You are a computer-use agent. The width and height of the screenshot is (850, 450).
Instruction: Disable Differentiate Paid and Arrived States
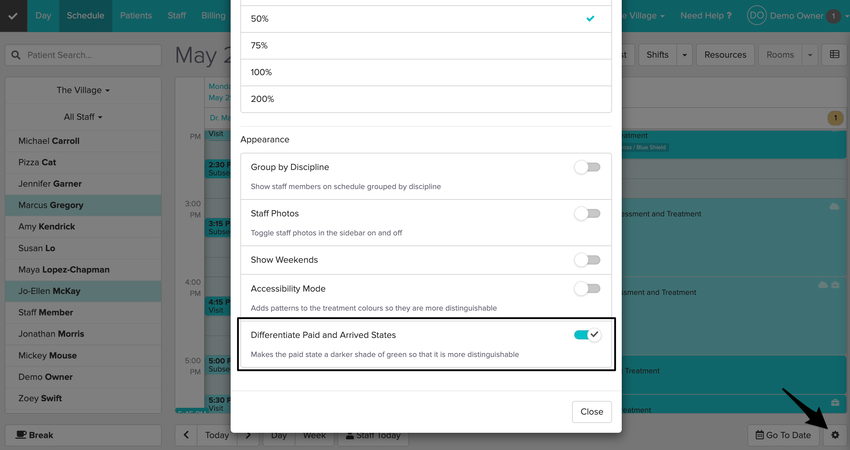587,334
